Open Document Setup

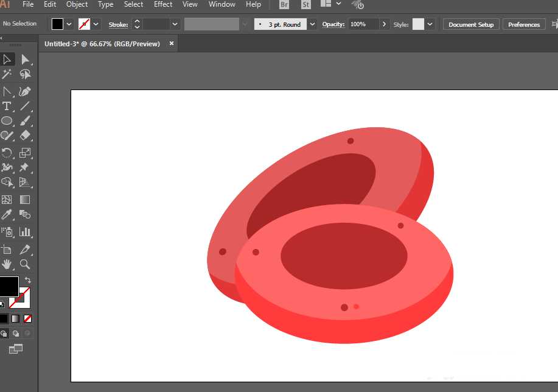(470, 24)
